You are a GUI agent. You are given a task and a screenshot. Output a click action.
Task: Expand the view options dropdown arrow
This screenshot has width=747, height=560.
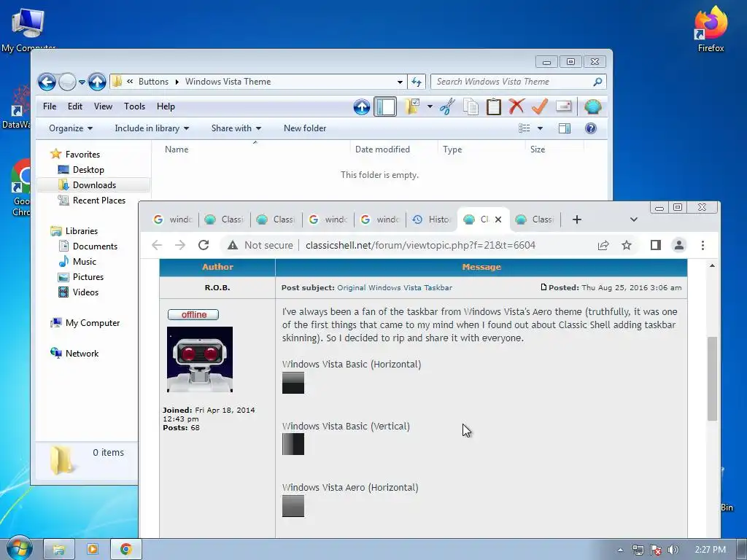[x=540, y=128]
